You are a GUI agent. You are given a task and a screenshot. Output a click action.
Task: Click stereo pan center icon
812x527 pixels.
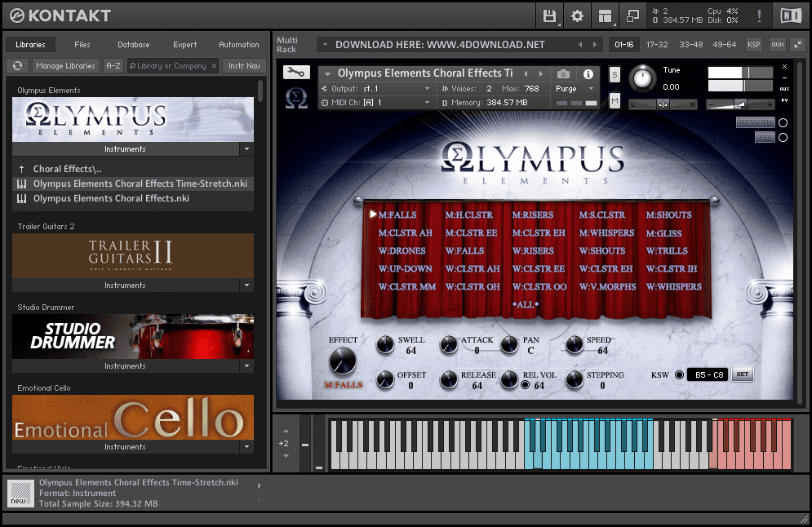[663, 104]
